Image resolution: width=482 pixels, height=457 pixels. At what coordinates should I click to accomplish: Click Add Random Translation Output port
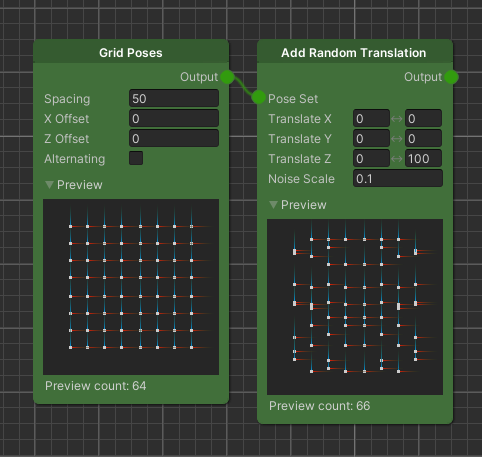451,77
